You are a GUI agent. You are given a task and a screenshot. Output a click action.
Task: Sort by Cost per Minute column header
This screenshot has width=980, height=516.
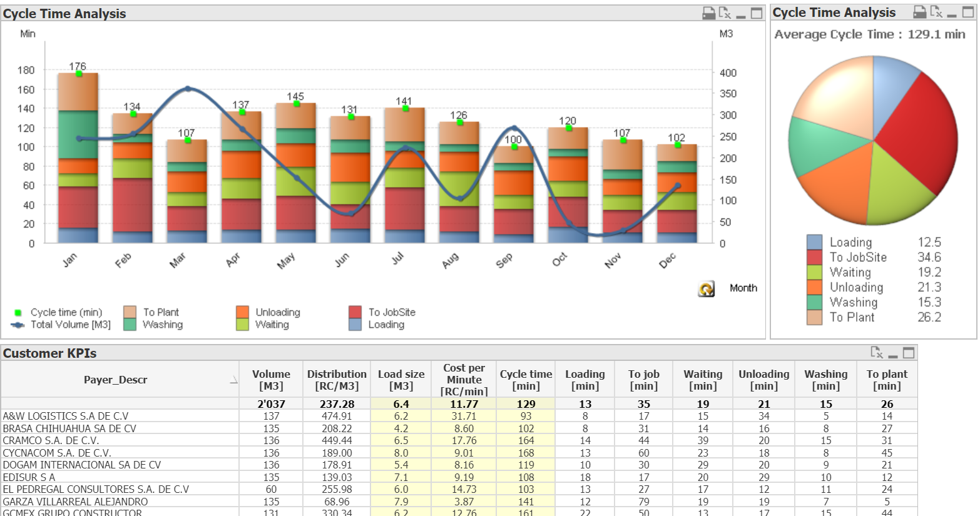464,380
